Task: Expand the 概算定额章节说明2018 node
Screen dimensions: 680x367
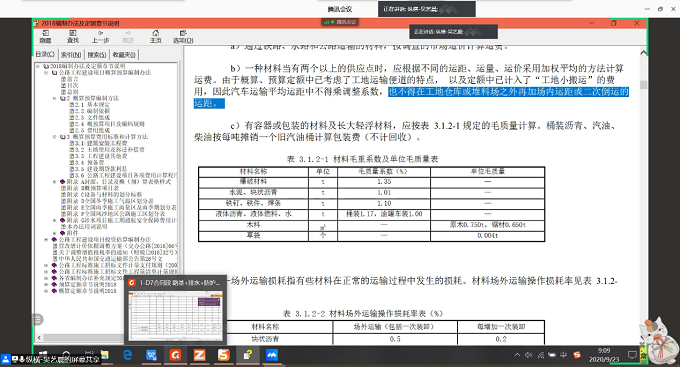Action: [x=46, y=291]
